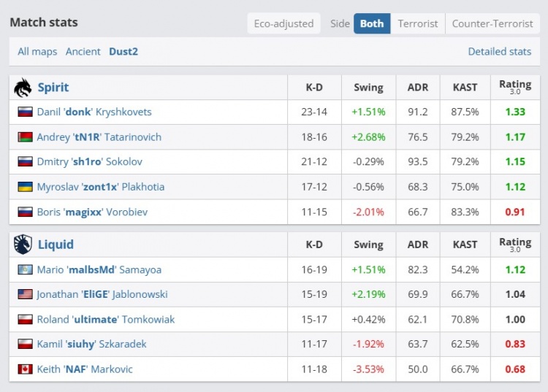Sort Liquid table by Rating 3.0 column
548x392 pixels.
click(515, 245)
